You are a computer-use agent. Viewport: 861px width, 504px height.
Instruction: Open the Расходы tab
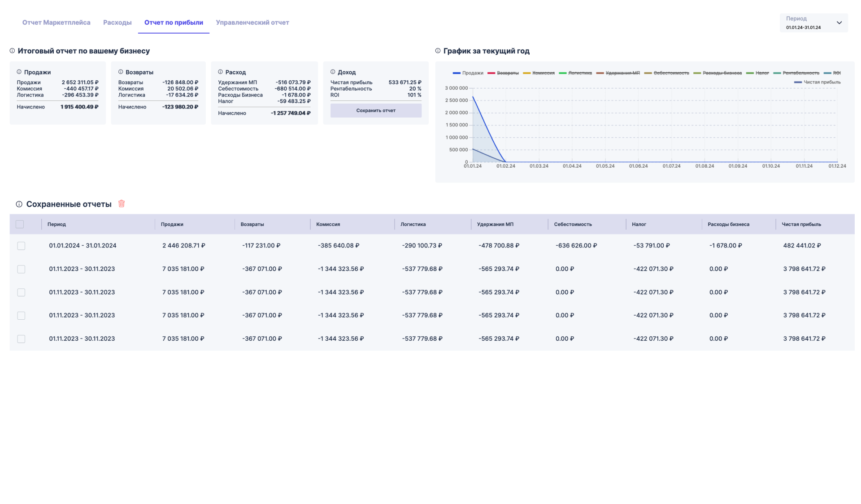pyautogui.click(x=117, y=22)
